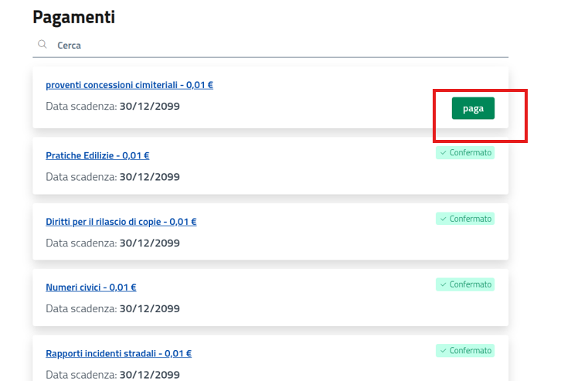Click Confermato badge on Pratiche Edilizie
The height and width of the screenshot is (381, 588).
[x=465, y=153]
